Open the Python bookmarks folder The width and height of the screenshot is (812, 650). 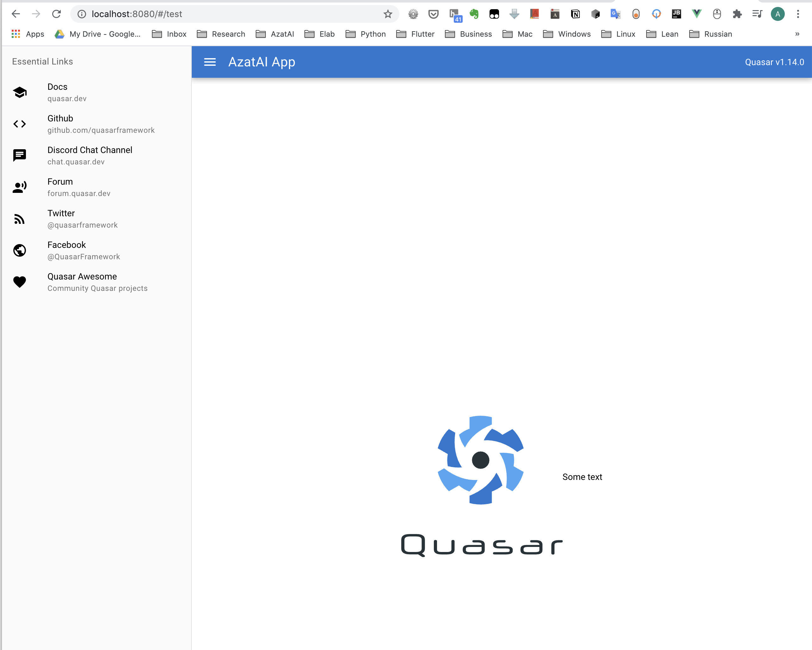(366, 34)
